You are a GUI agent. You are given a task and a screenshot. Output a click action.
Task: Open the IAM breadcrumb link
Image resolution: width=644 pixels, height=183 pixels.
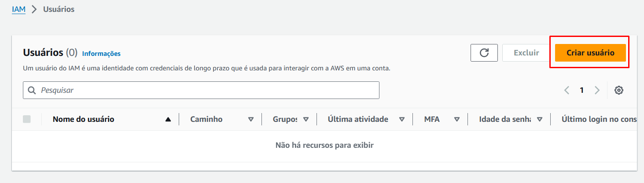pos(19,9)
